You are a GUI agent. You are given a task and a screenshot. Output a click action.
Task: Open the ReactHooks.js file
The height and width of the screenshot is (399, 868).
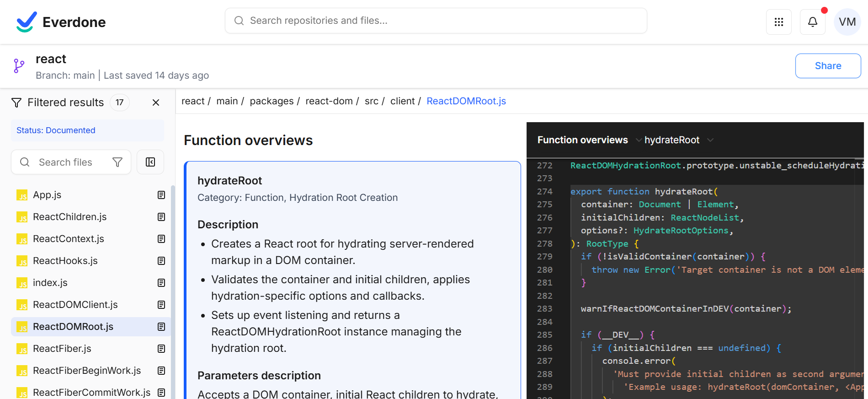point(91,261)
